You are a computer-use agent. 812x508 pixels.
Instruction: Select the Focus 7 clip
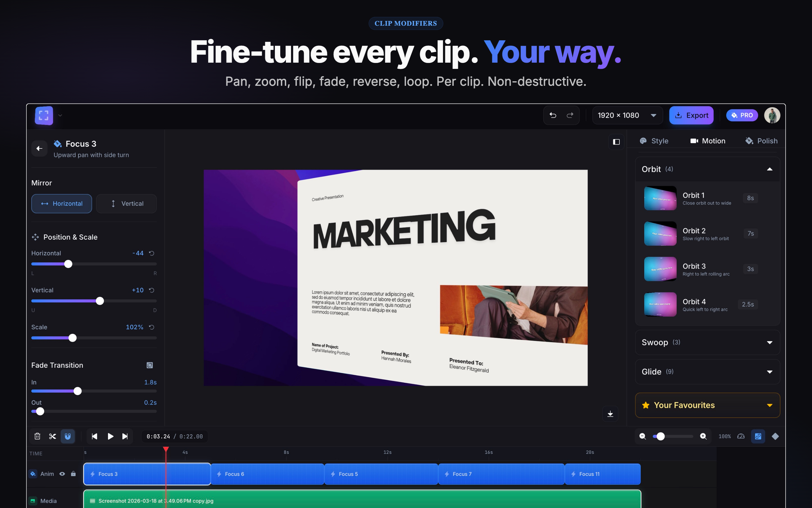click(501, 474)
